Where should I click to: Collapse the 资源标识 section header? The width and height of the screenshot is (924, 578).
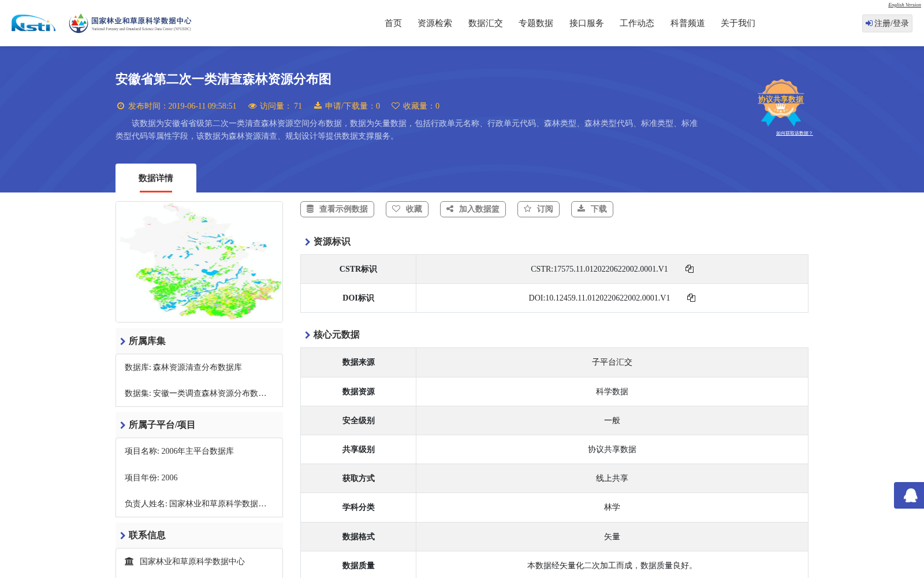pos(327,242)
